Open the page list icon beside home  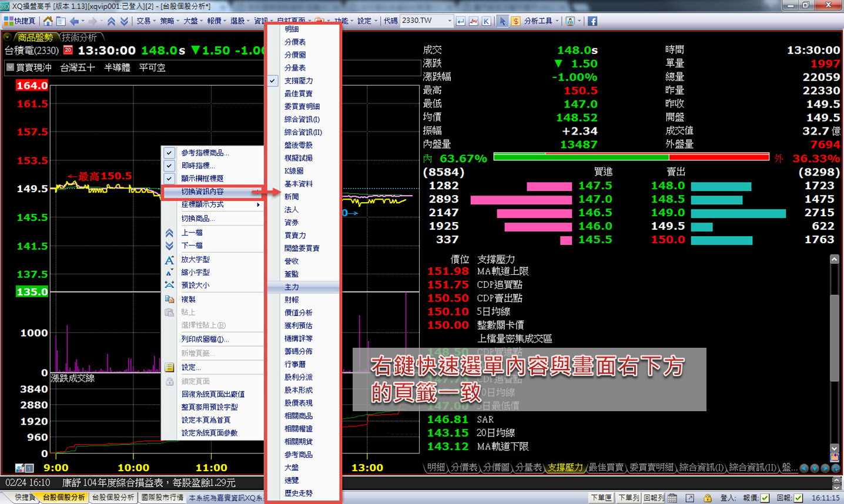tap(61, 21)
